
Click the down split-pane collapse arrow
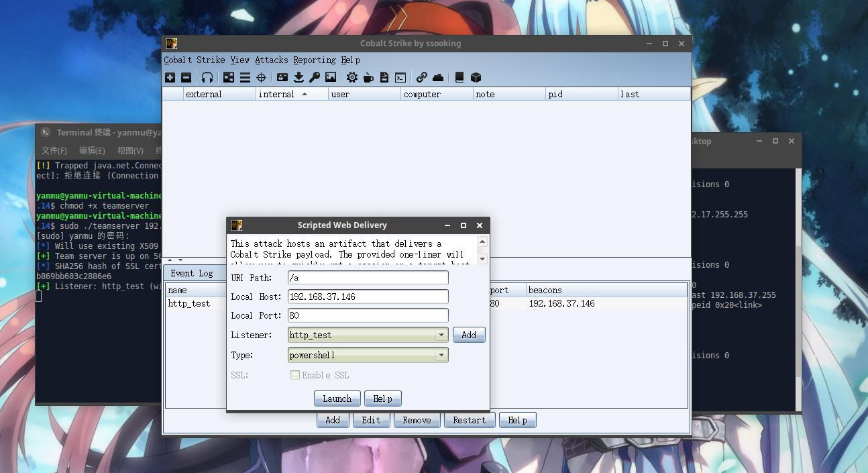click(x=180, y=260)
